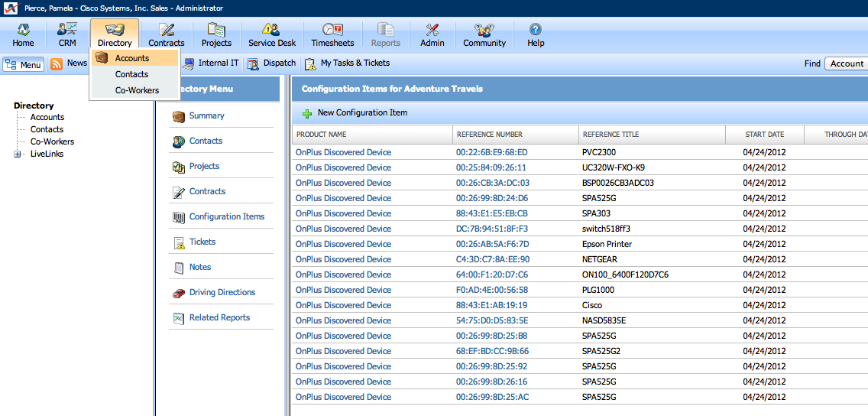
Task: Open reference number 68:EF:BD:CC:9B:66
Action: point(492,351)
